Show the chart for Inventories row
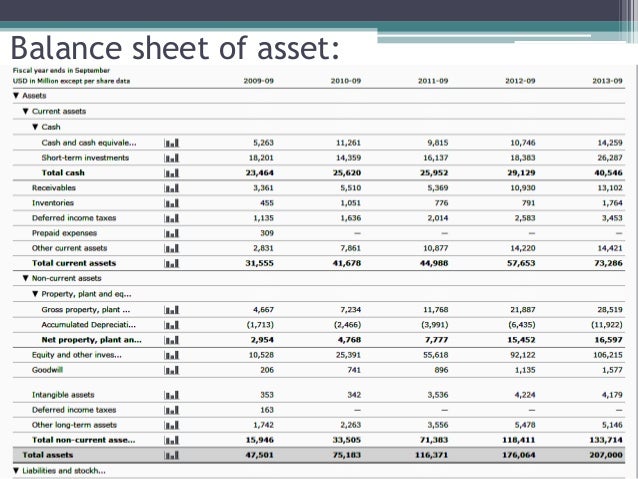Image resolution: width=638 pixels, height=479 pixels. click(x=170, y=203)
